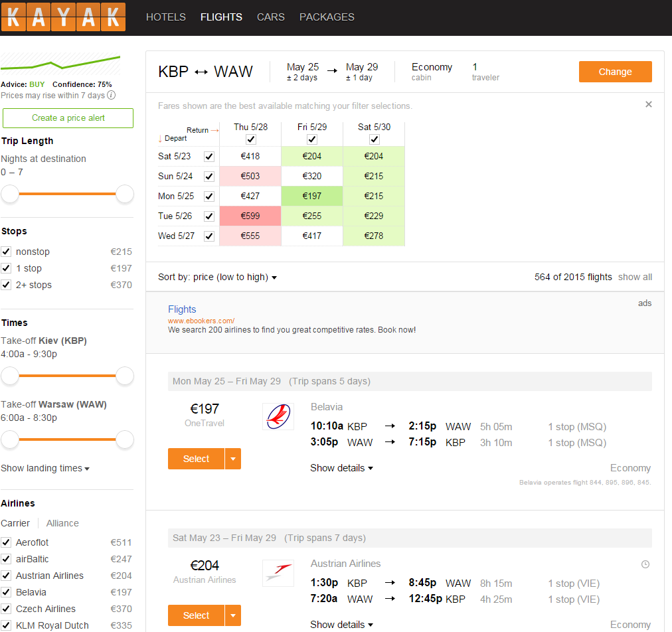Click the right handle of the Trip Length slider
Viewport: 672px width, 632px height.
(125, 194)
